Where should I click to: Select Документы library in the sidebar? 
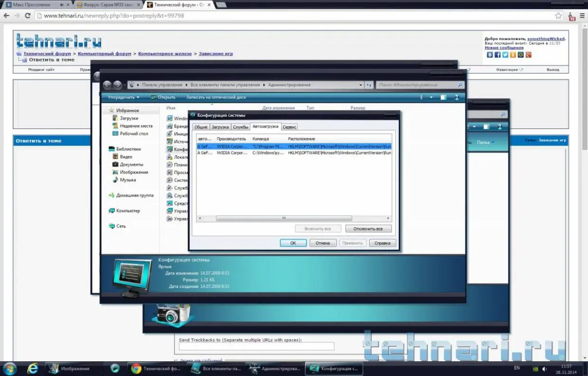pos(131,164)
